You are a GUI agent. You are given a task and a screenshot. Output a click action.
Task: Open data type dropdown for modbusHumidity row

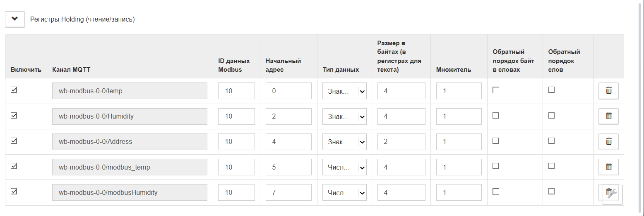(344, 192)
